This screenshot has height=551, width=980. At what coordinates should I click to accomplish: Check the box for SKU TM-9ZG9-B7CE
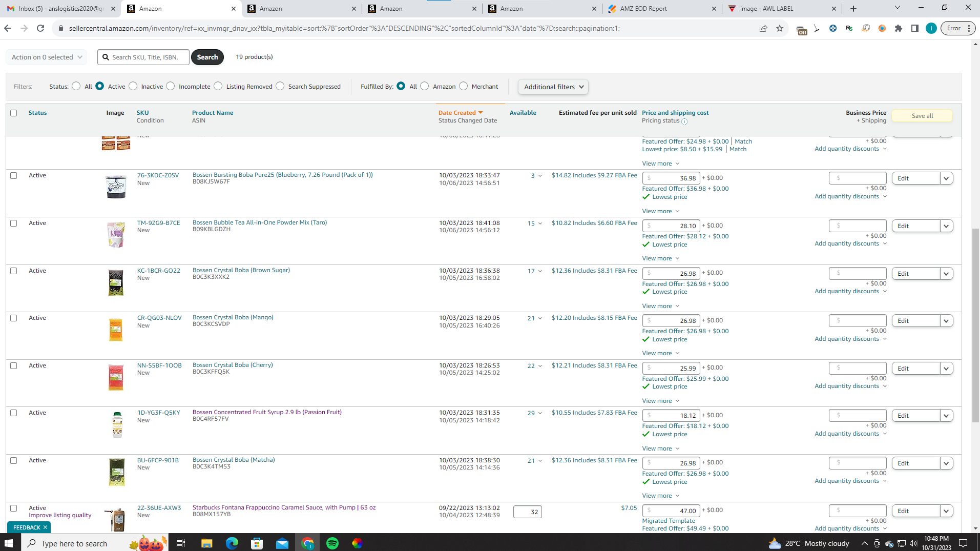[x=14, y=223]
